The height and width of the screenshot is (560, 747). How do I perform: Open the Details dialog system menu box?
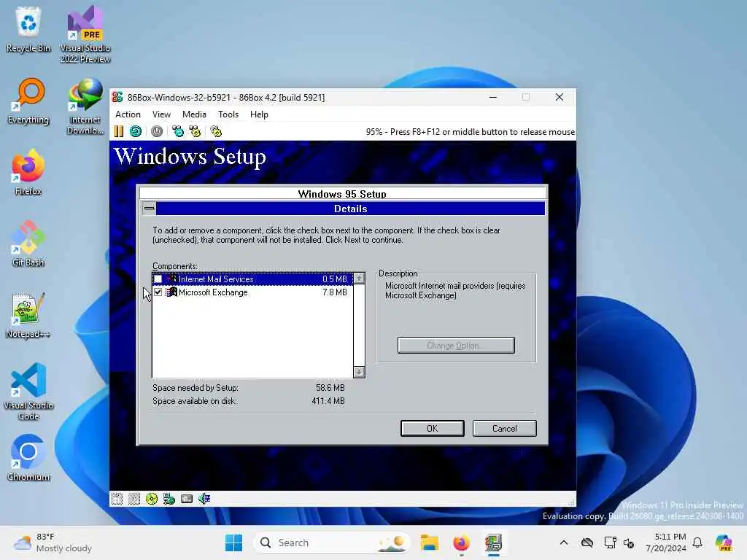(x=149, y=208)
